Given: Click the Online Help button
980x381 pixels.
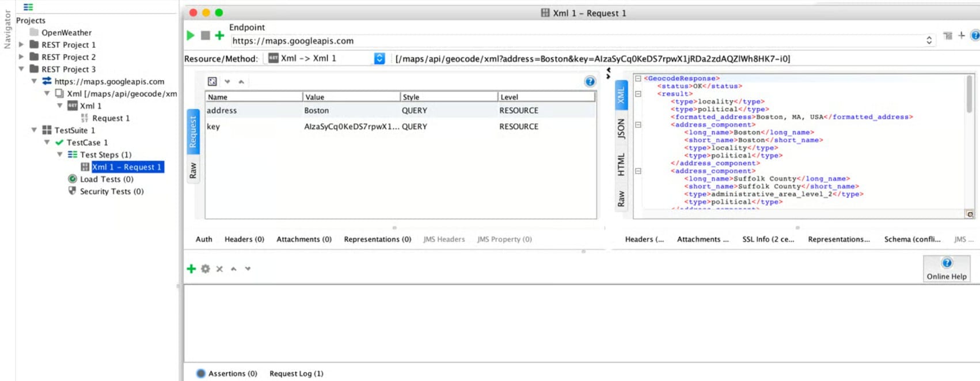Looking at the screenshot, I should (947, 269).
